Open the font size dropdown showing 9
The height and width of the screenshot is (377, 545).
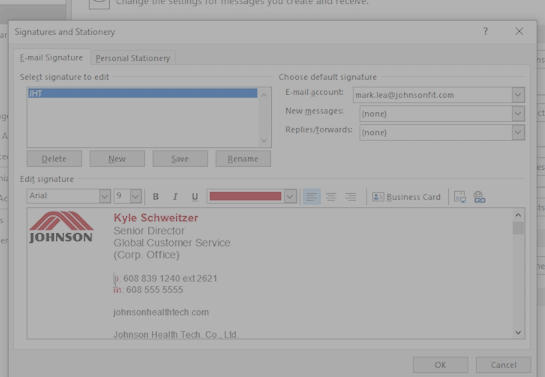click(136, 196)
